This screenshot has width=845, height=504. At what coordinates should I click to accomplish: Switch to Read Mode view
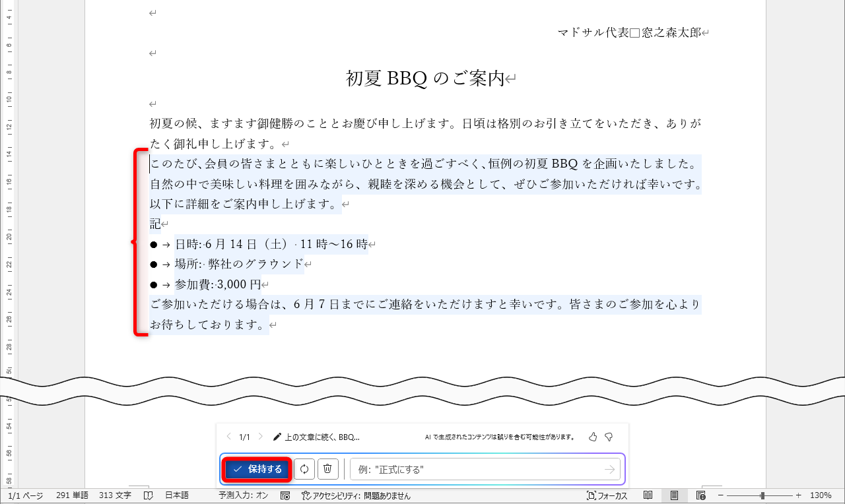(x=648, y=495)
